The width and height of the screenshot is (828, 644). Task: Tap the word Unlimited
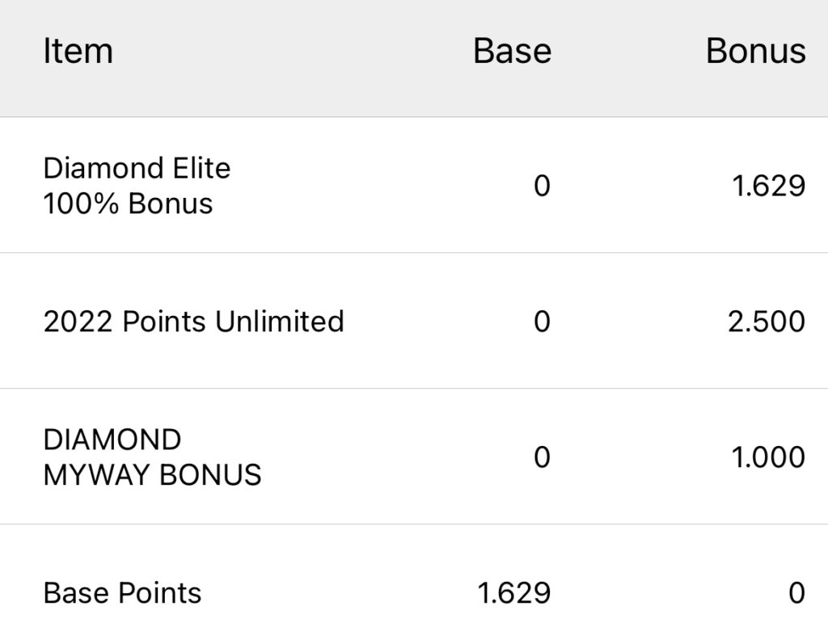pos(279,322)
